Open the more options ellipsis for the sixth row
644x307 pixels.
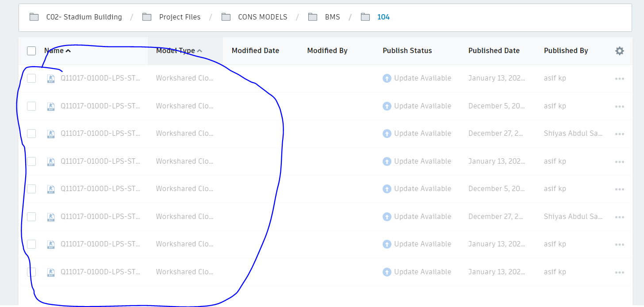(x=619, y=217)
